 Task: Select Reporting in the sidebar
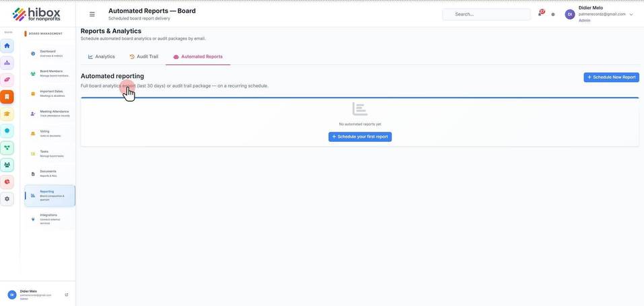pos(50,196)
